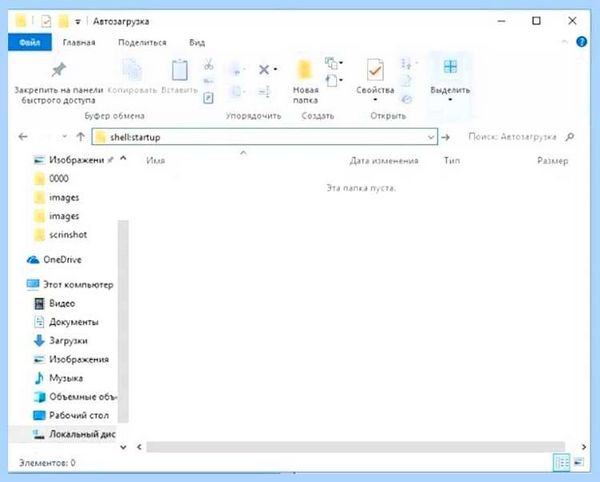Click the search magnifier icon
600x482 pixels.
coord(569,137)
